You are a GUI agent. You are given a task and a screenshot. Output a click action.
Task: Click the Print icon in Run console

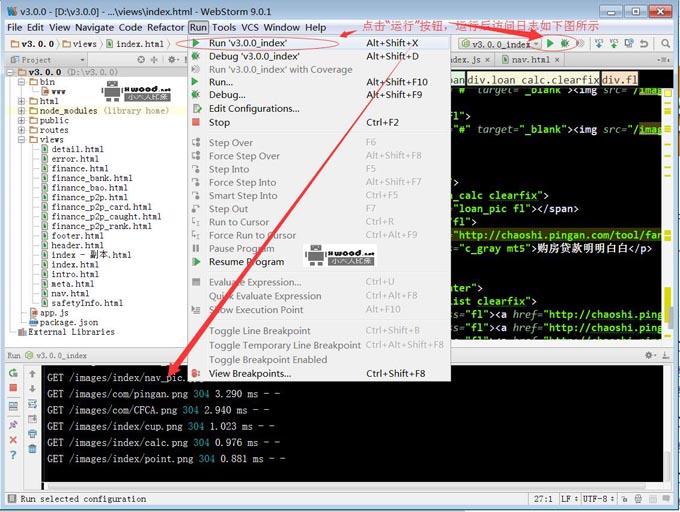33,434
